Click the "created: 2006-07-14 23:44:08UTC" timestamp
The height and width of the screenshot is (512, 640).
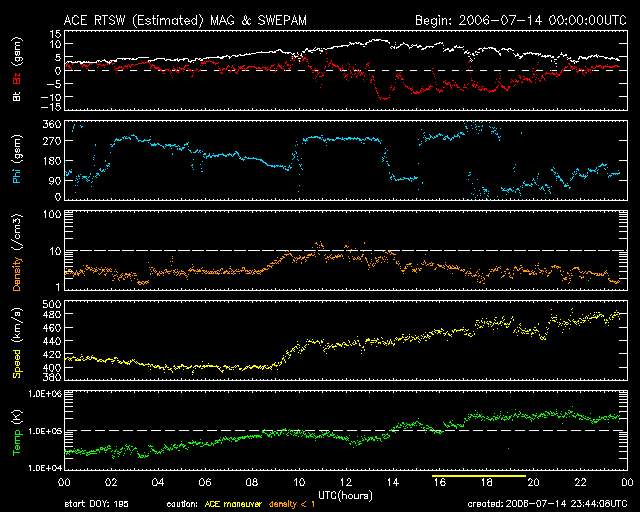(x=547, y=504)
